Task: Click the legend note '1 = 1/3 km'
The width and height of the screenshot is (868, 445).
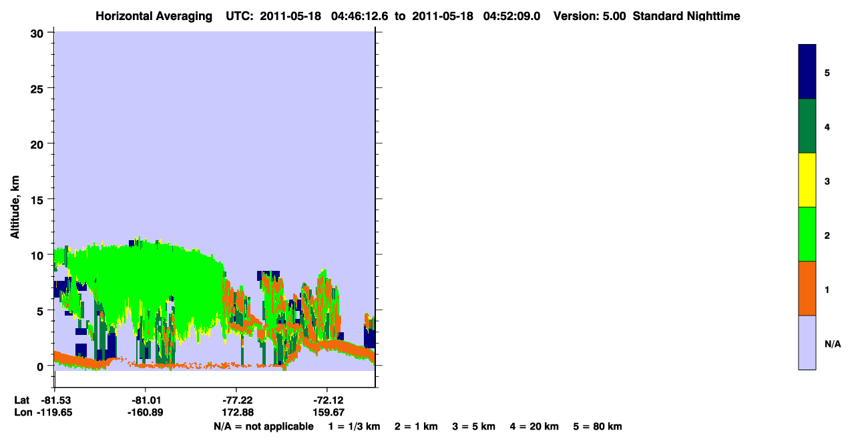Action: point(354,426)
